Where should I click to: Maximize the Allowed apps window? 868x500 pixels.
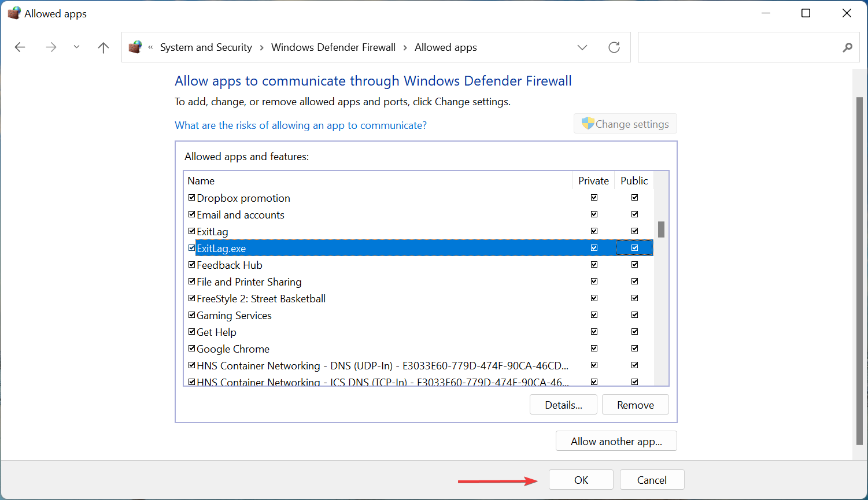806,13
